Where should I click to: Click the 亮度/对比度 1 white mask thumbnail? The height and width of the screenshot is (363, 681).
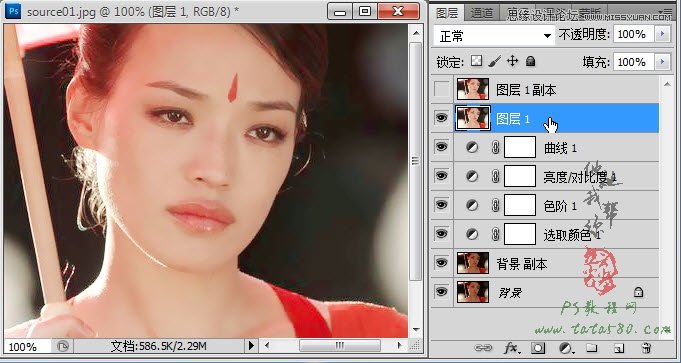(520, 176)
